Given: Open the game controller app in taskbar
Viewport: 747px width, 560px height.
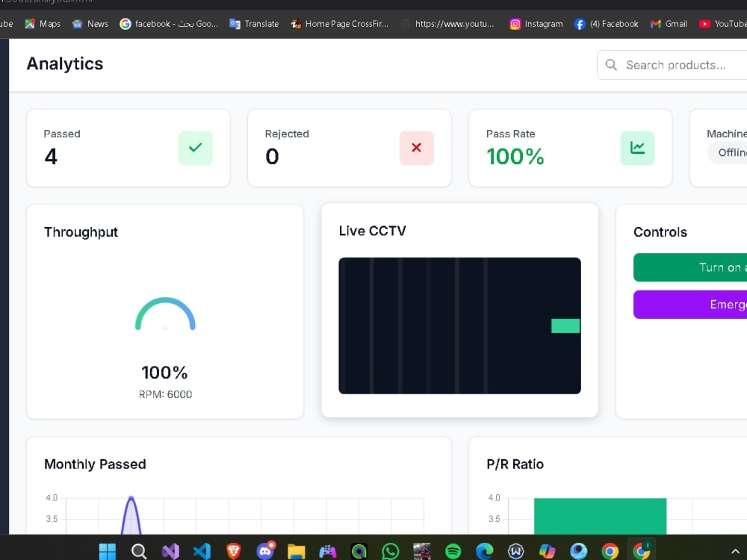Looking at the screenshot, I should [x=328, y=551].
